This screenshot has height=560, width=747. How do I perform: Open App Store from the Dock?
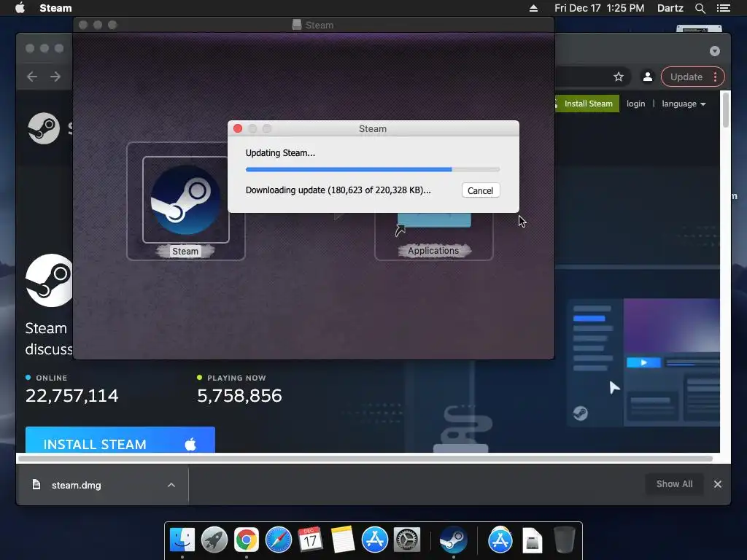375,540
